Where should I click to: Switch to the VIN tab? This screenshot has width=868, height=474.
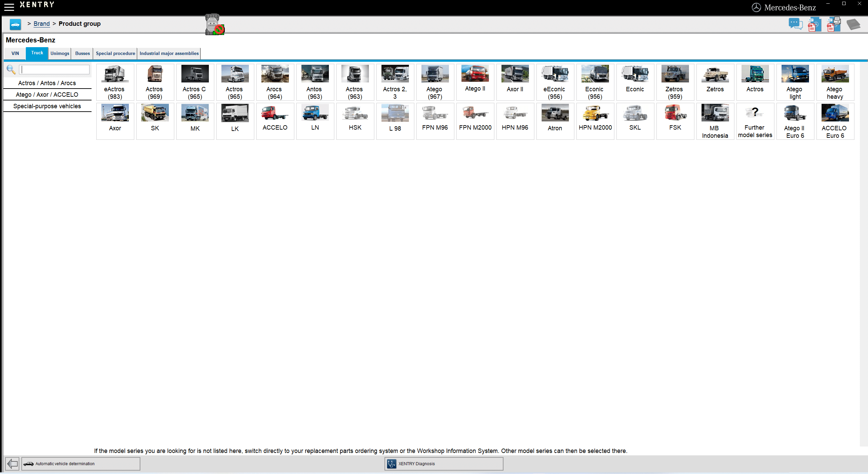(x=15, y=53)
